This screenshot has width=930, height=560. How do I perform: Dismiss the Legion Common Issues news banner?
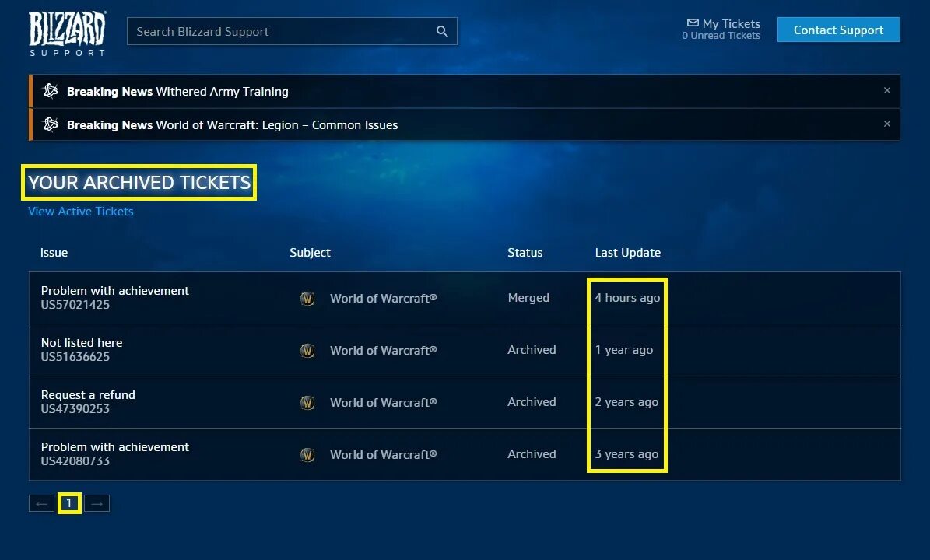886,123
